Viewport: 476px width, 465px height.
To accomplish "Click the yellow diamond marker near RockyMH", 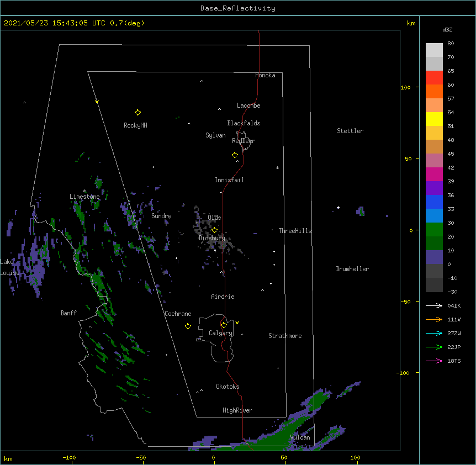I will coord(137,113).
